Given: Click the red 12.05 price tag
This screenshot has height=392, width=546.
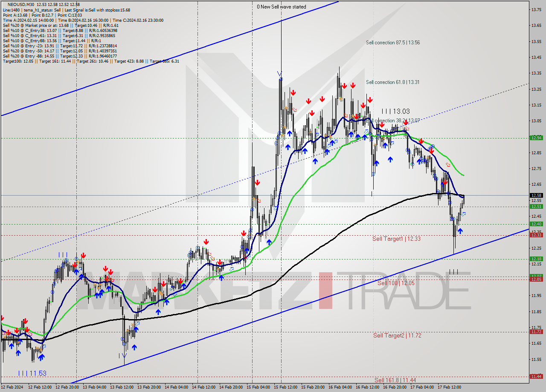Looking at the screenshot, I should 536,279.
